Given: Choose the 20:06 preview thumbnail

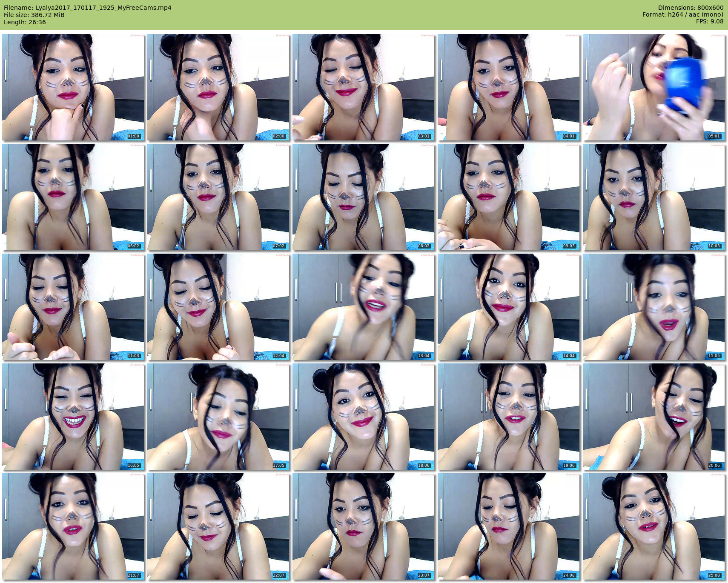Looking at the screenshot, I should 654,417.
